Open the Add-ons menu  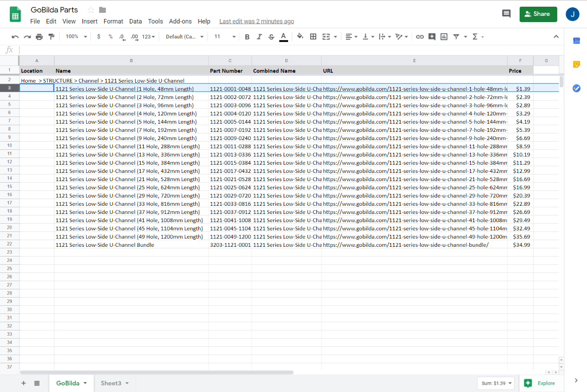click(180, 22)
